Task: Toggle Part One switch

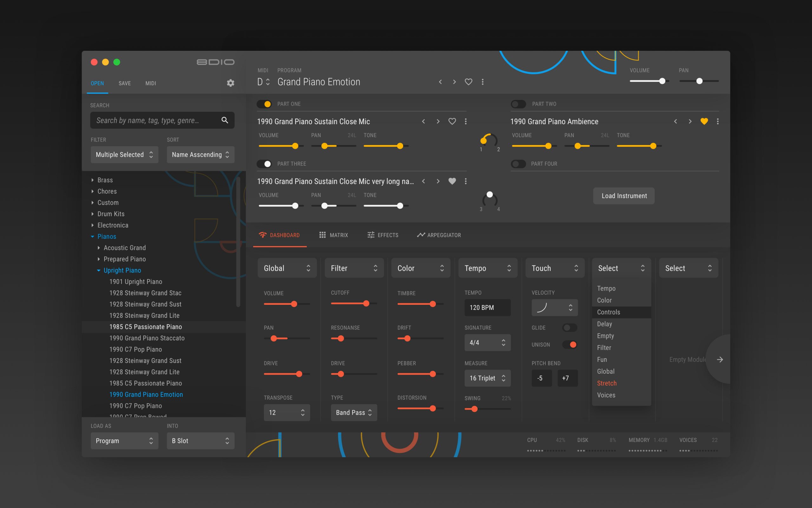Action: tap(264, 104)
